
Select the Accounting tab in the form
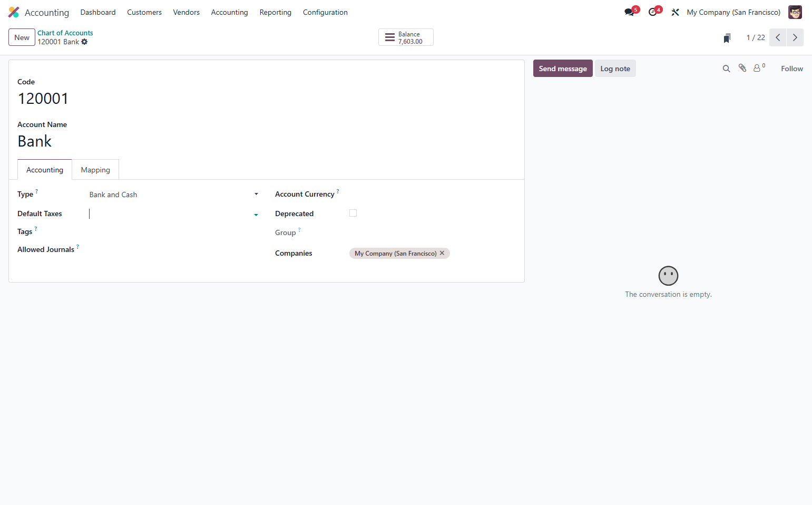(x=45, y=170)
